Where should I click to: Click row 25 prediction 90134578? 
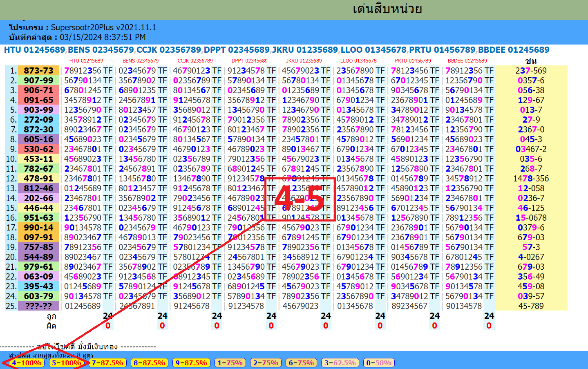[464, 306]
